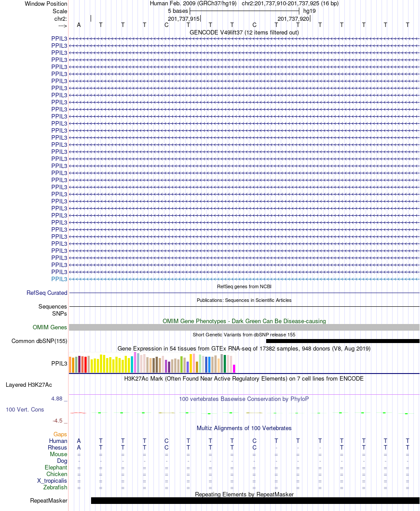Click the strand direction arrow '--->' label
This screenshot has height=511, width=420.
(63, 26)
